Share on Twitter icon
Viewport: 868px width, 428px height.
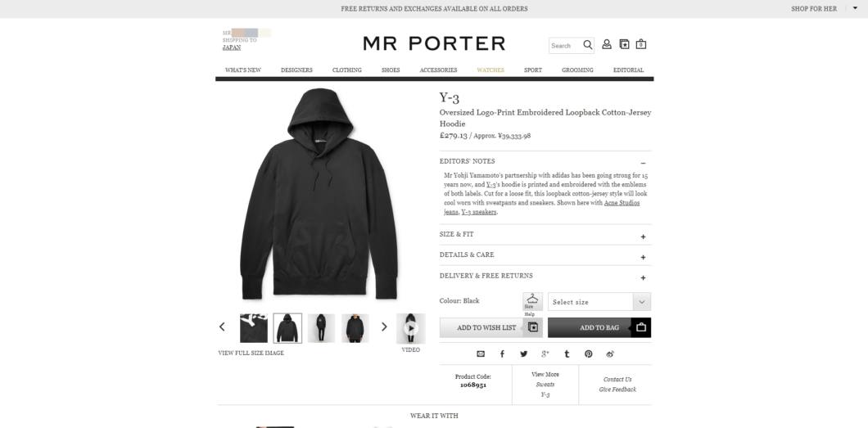point(524,354)
